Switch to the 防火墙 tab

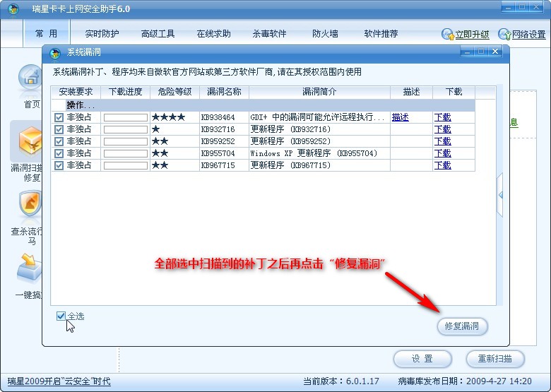point(325,34)
